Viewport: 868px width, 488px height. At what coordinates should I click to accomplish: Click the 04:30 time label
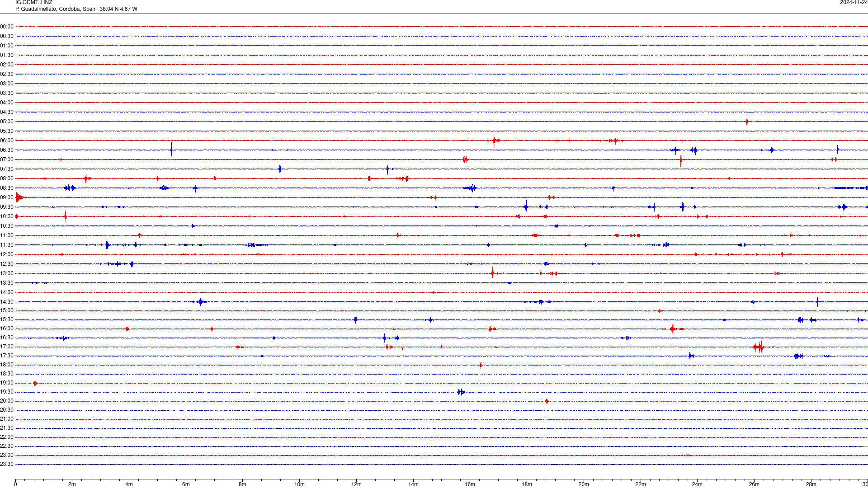click(x=7, y=112)
